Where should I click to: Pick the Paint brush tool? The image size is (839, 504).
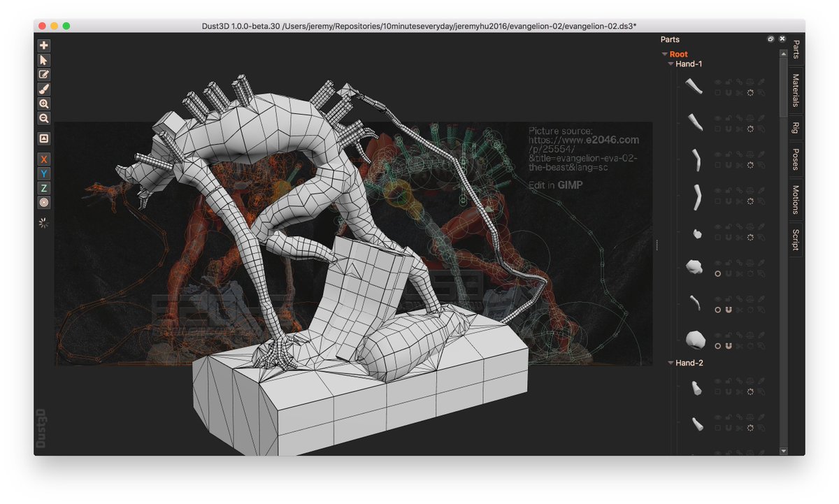pyautogui.click(x=44, y=89)
